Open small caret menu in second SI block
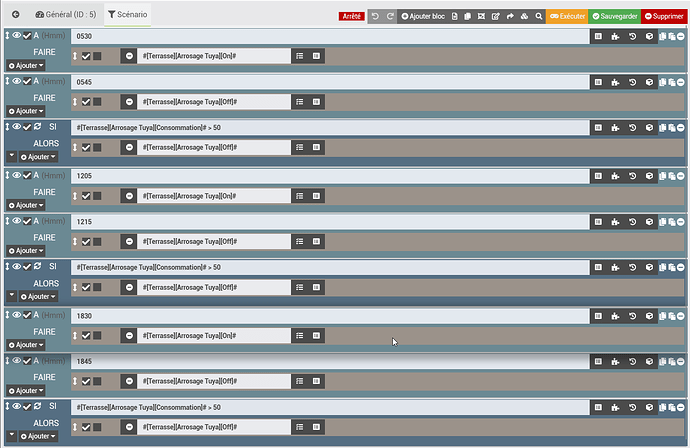This screenshot has height=448, width=690. 12,296
